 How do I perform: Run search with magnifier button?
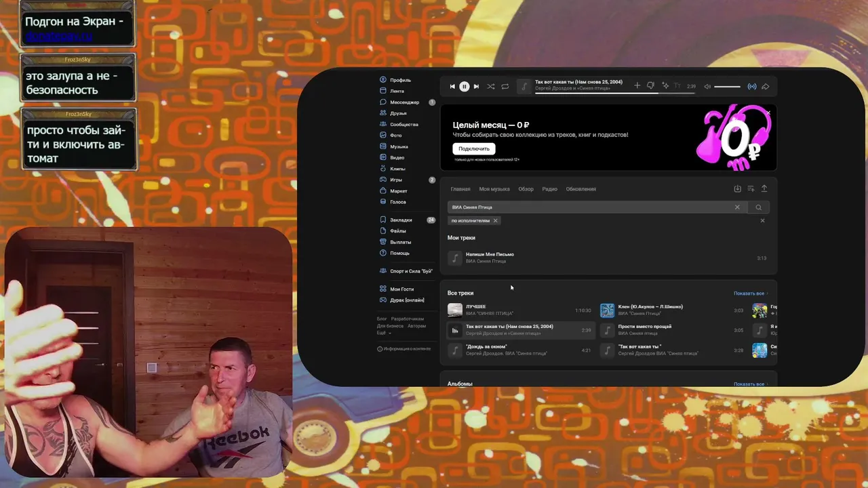[759, 207]
